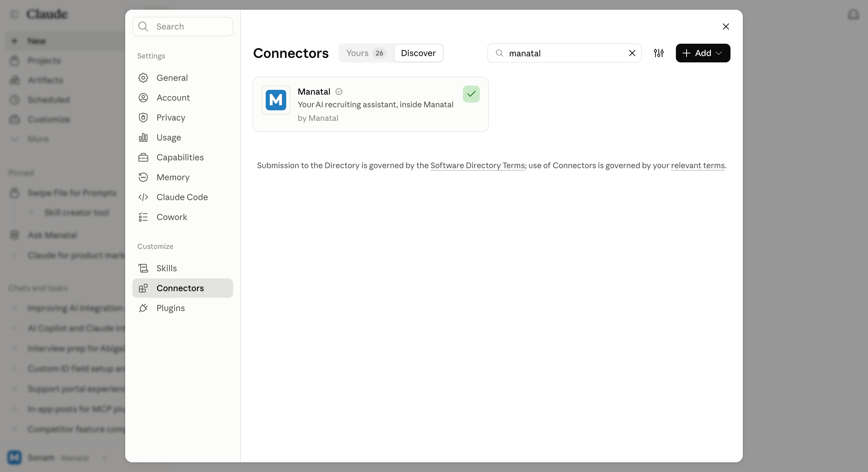The image size is (868, 472).
Task: Open the Capabilities briefcase icon
Action: [143, 157]
